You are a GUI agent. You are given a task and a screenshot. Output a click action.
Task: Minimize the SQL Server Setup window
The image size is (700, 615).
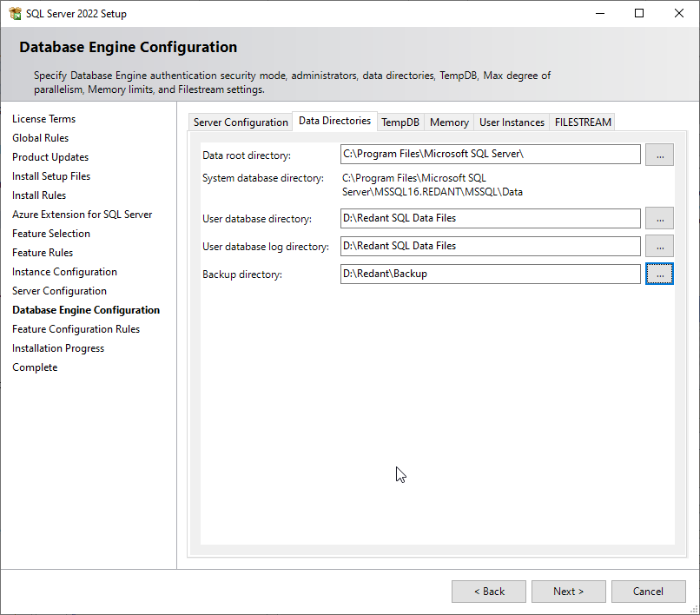tap(599, 13)
